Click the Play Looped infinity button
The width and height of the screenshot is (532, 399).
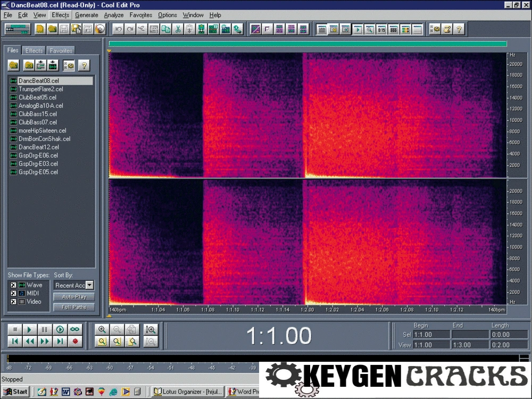coord(75,330)
